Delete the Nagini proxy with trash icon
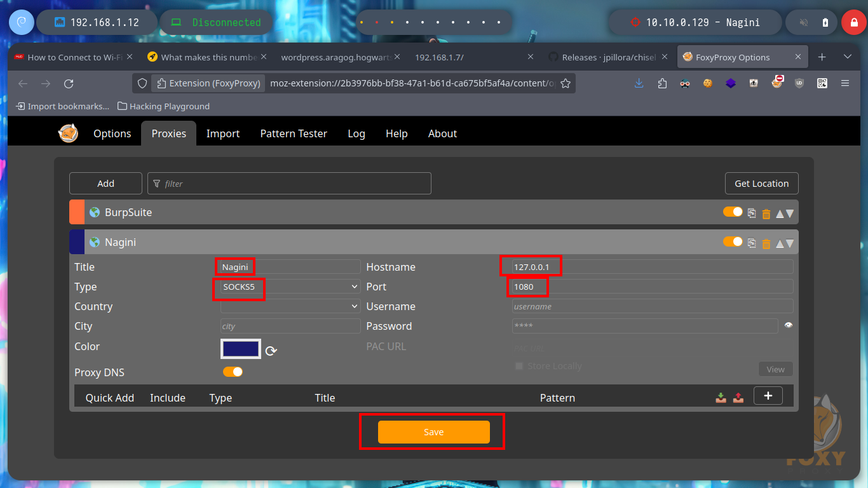 tap(766, 243)
